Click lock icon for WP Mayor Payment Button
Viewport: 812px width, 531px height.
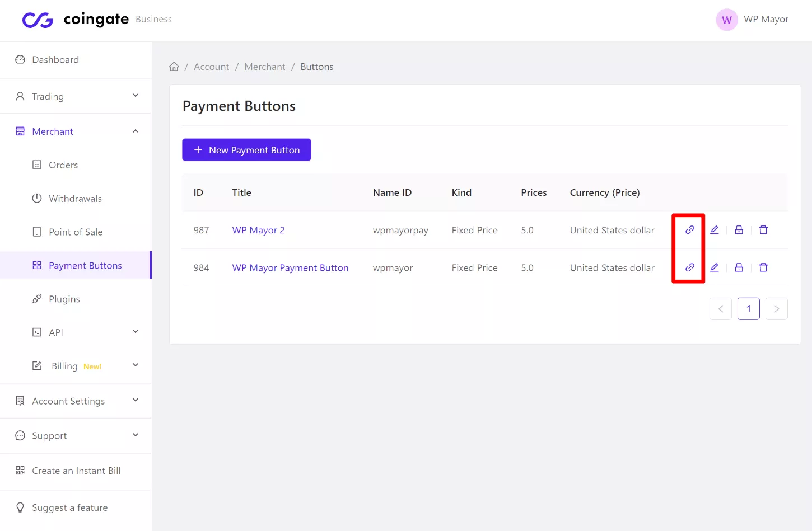click(x=739, y=267)
